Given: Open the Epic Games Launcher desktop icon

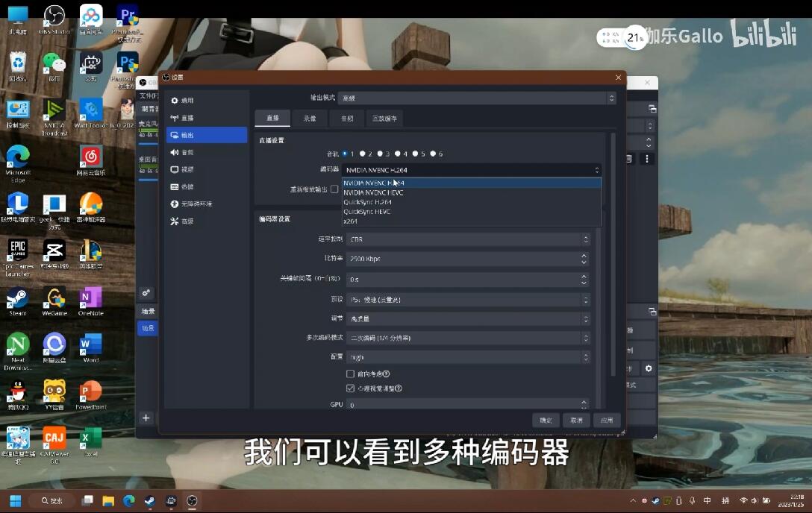Looking at the screenshot, I should pos(18,257).
